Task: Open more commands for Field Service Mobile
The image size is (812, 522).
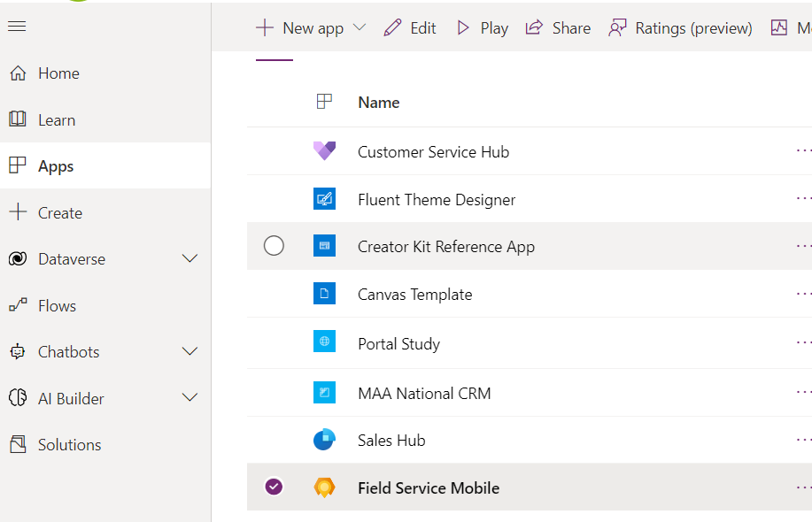Action: (804, 487)
